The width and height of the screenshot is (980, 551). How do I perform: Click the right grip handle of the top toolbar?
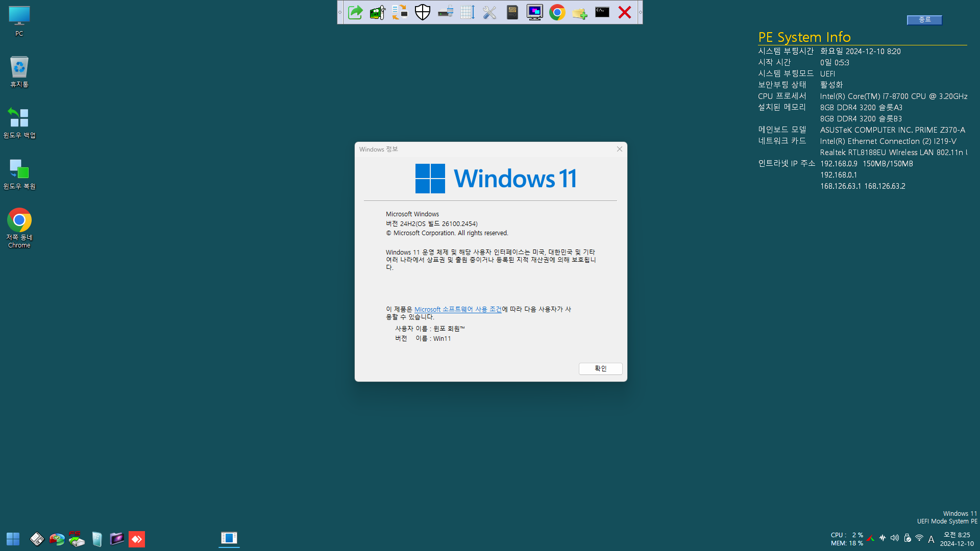tap(640, 12)
